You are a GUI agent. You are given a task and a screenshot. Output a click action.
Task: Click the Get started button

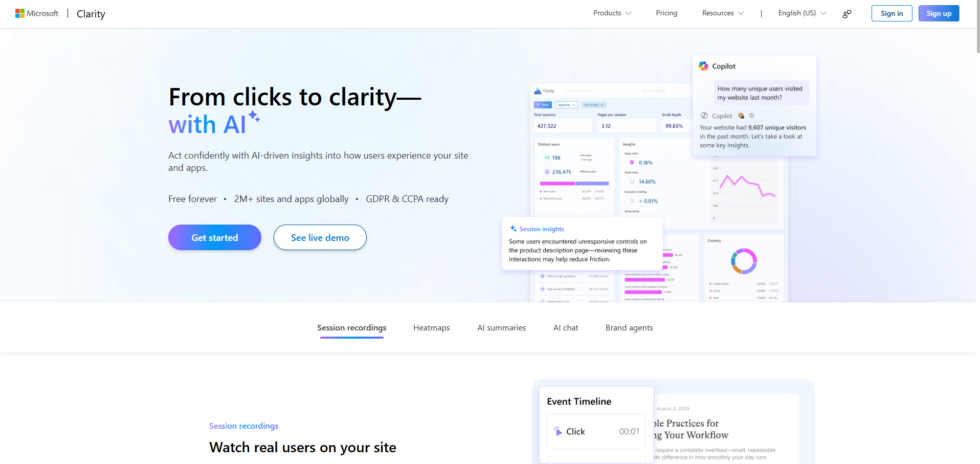pyautogui.click(x=214, y=237)
